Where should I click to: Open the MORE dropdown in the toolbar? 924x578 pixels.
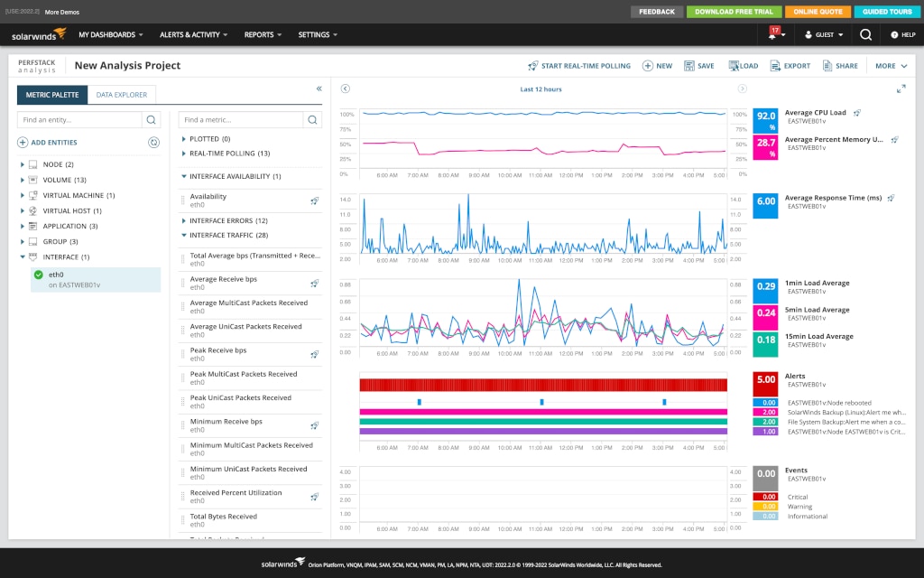(x=887, y=66)
